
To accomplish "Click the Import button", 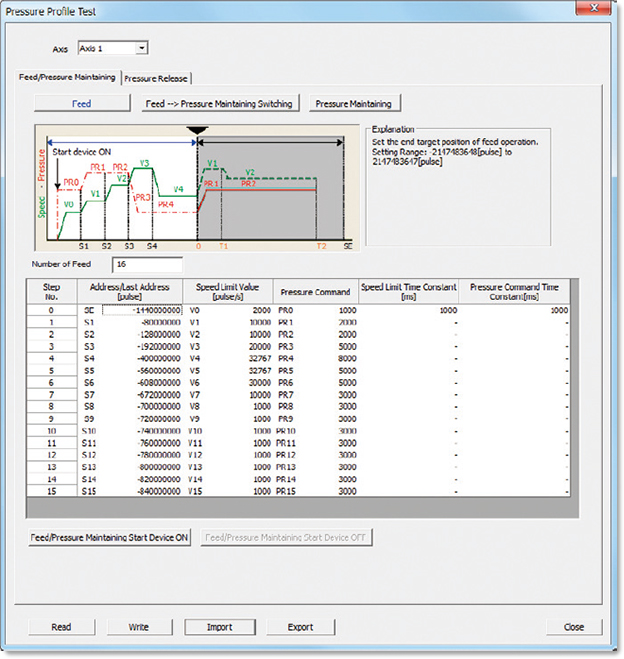I will coord(219,627).
